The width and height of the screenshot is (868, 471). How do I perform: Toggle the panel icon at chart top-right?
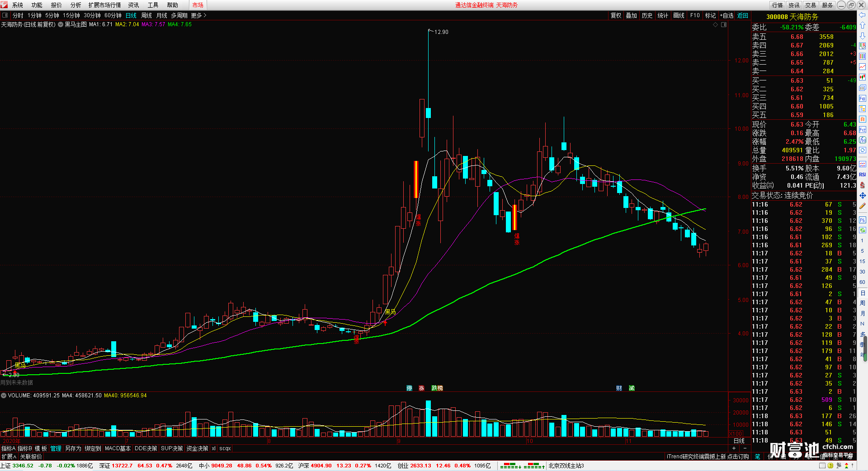point(724,25)
